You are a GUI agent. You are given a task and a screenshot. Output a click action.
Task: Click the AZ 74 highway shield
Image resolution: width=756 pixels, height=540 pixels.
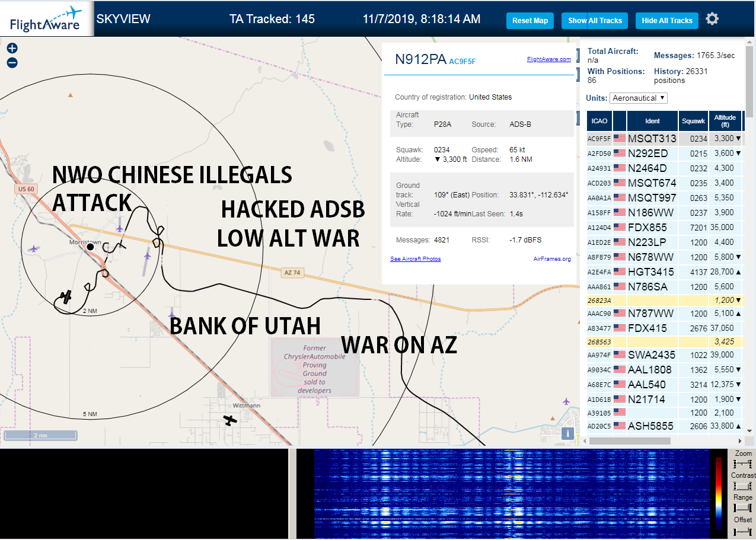pyautogui.click(x=293, y=273)
